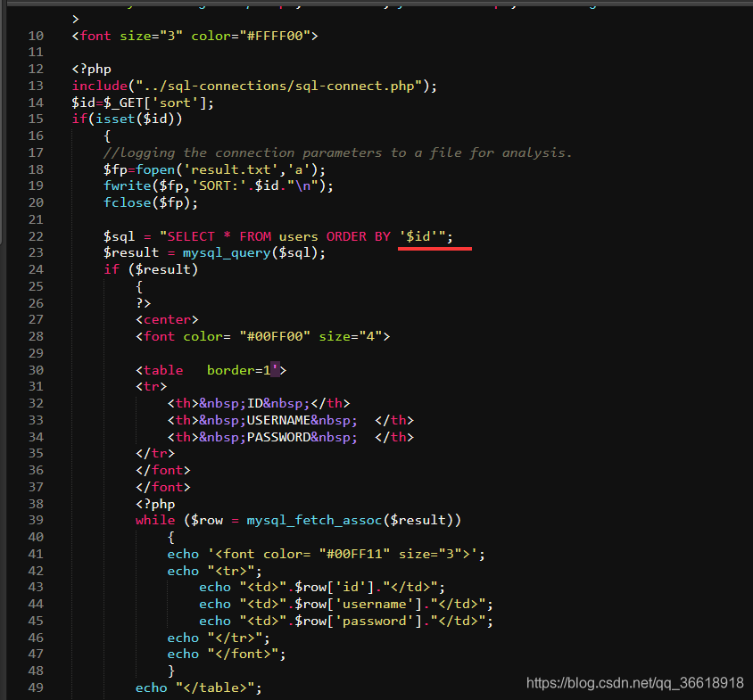Click the $id=$_GET['sort'] assignment line
This screenshot has height=700, width=753.
point(143,103)
